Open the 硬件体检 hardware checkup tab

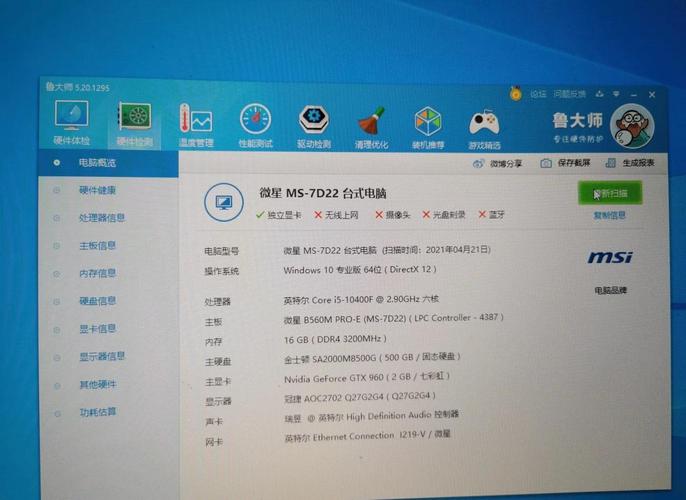(71, 122)
